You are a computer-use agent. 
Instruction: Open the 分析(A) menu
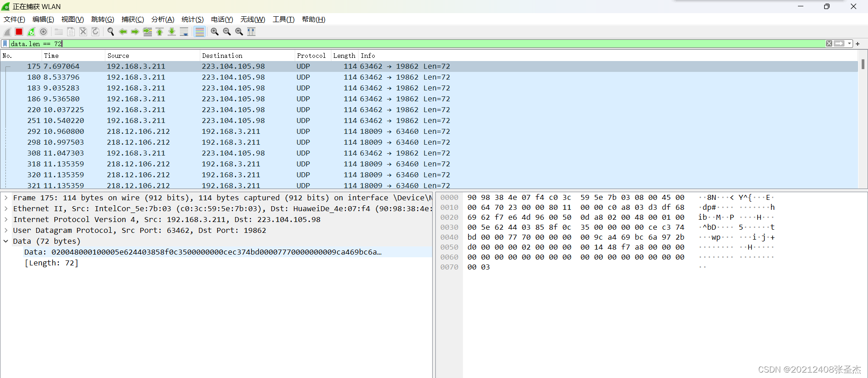tap(163, 19)
